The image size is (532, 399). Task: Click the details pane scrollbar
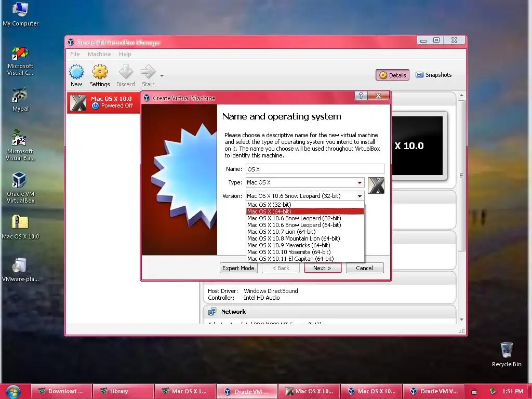point(461,177)
